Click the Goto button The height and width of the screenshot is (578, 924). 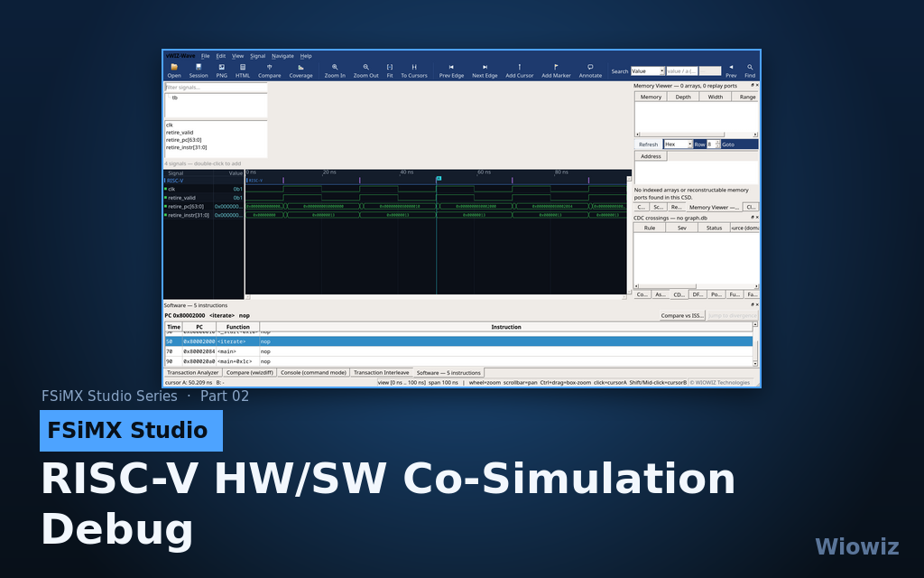[x=728, y=144]
